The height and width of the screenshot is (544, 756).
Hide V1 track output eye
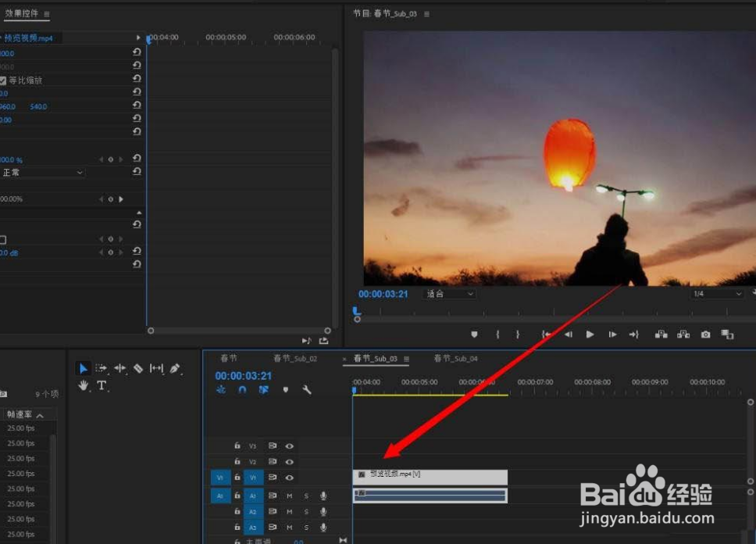(x=289, y=478)
